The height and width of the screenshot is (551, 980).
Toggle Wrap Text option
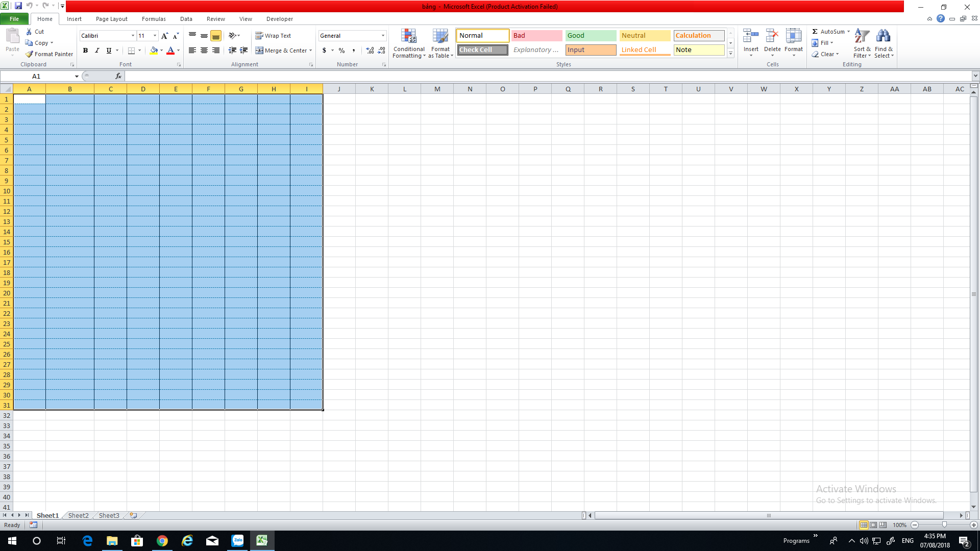pos(273,36)
